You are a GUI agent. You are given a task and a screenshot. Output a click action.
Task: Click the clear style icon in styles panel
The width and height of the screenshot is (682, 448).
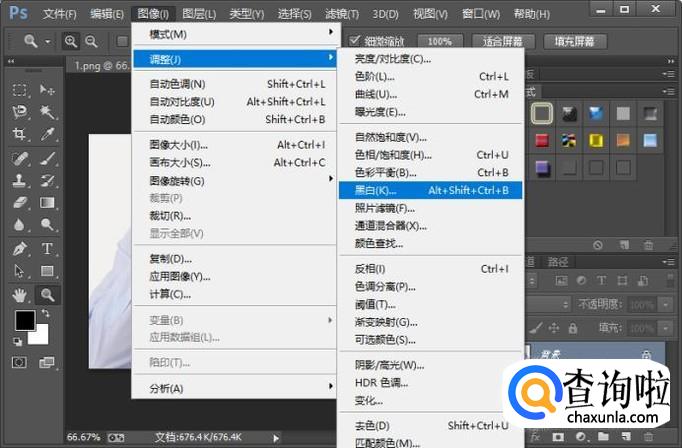point(598,245)
